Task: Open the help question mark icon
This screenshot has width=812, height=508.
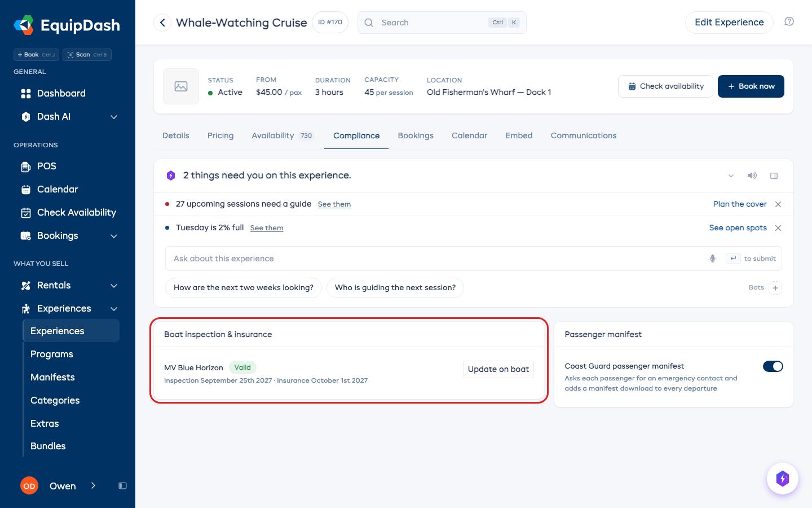Action: 789,21
